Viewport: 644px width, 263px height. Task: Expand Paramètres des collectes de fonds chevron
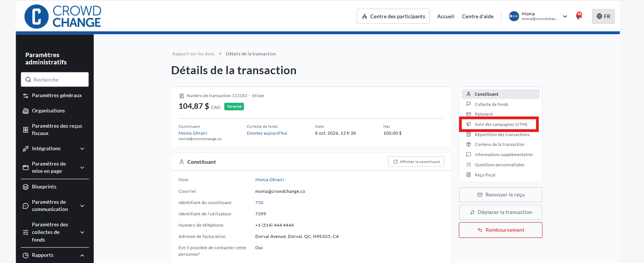point(82,232)
